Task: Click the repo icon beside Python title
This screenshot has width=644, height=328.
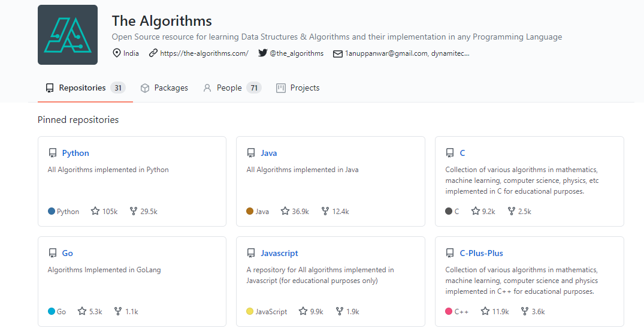Action: [53, 154]
